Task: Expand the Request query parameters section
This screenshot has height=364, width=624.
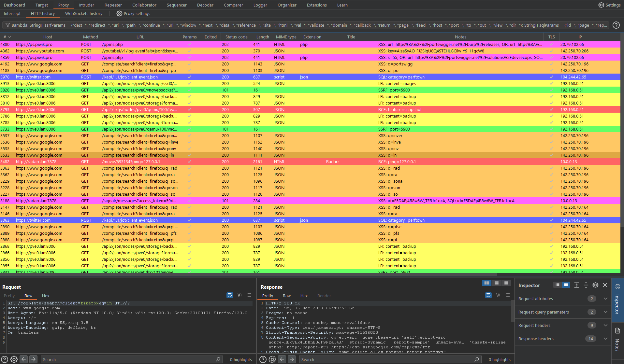Action: [x=563, y=312]
